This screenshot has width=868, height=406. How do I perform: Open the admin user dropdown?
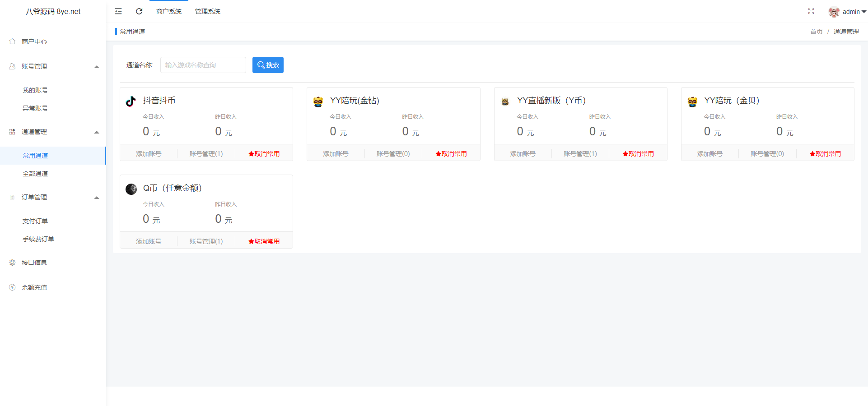point(848,12)
